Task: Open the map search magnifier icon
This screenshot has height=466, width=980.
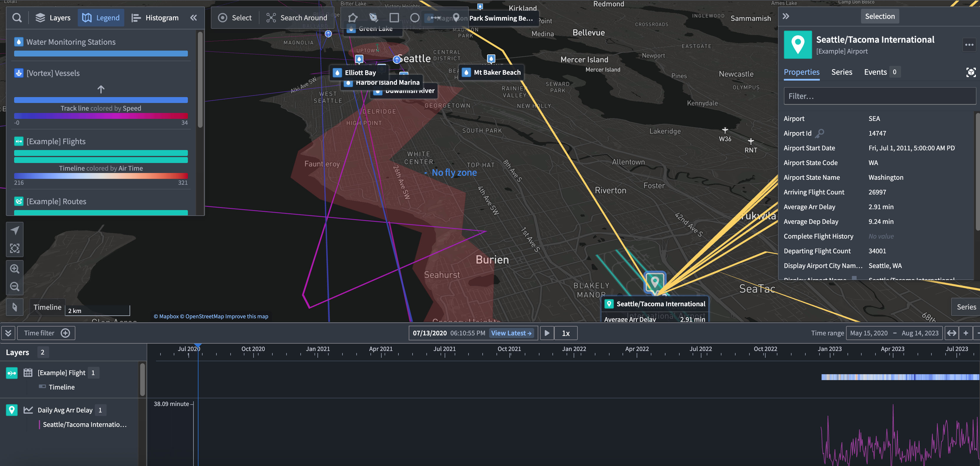Action: 17,18
